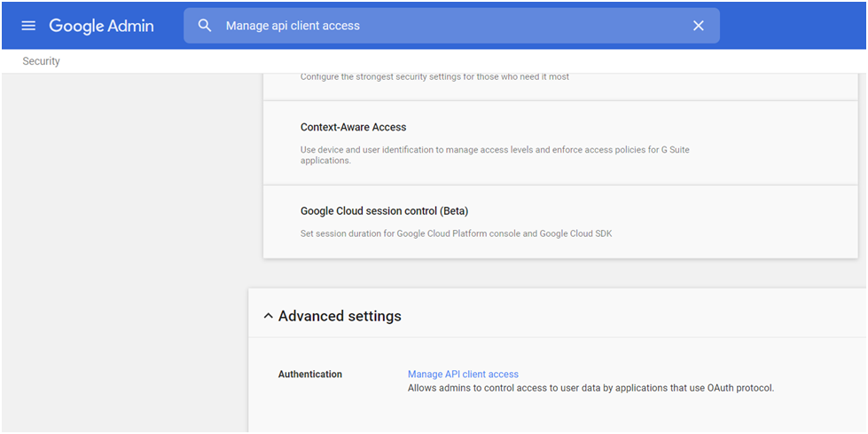
Task: Select the Authentication label
Action: click(310, 375)
